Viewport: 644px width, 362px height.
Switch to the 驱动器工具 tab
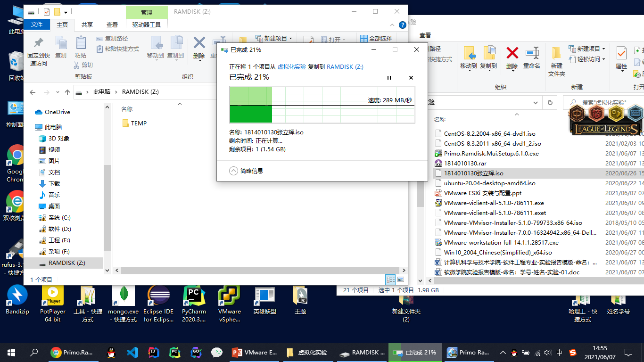[x=147, y=25]
